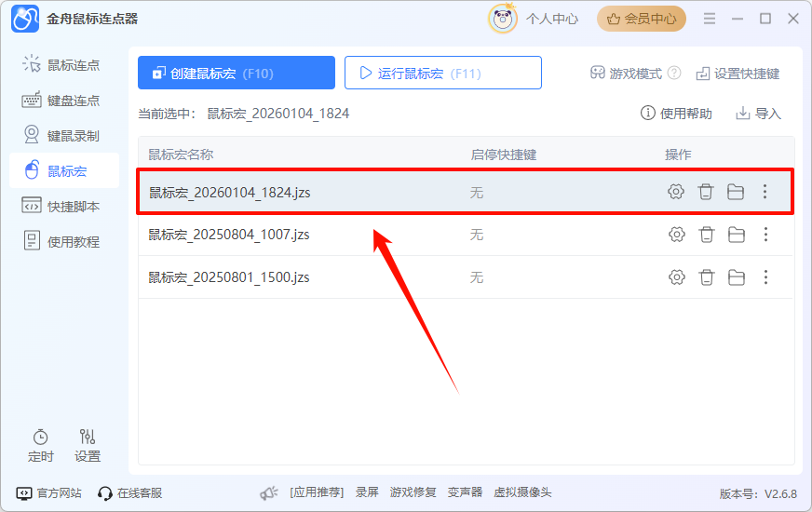Select the 鼠标宏 sidebar tab
The height and width of the screenshot is (512, 812).
point(64,171)
